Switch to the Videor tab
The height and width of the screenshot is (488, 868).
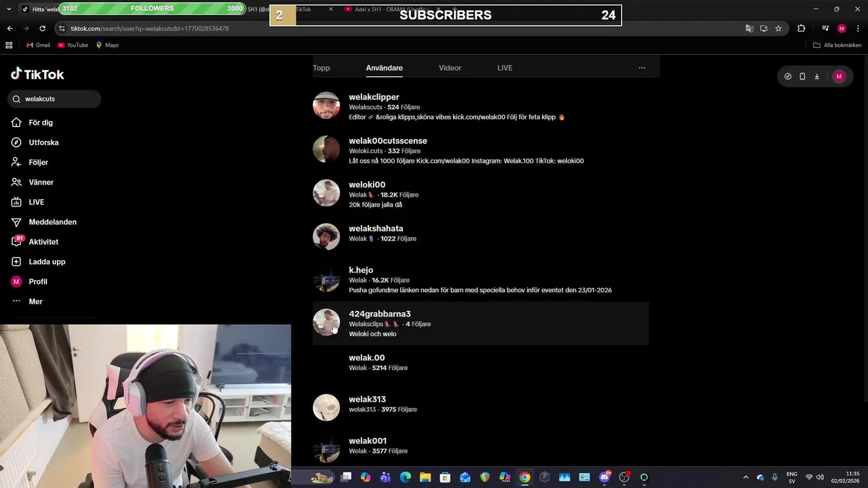click(x=450, y=68)
